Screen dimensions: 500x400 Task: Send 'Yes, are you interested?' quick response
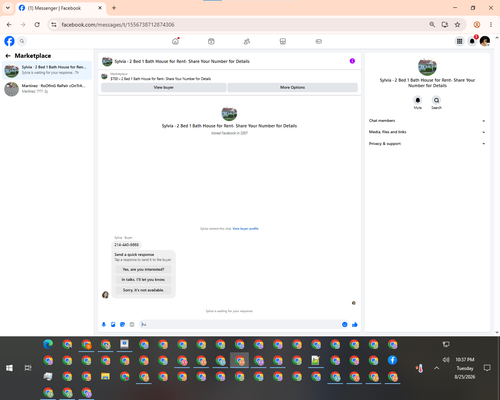pyautogui.click(x=143, y=269)
